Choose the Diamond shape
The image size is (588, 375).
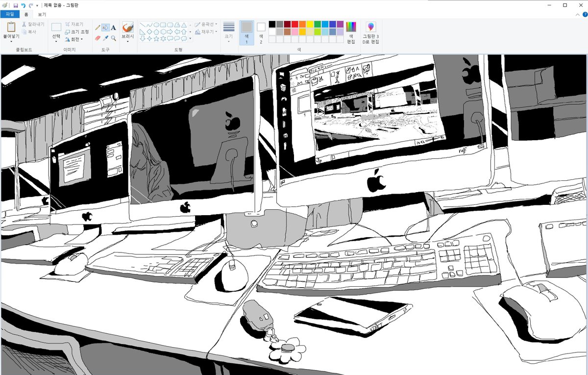point(149,32)
